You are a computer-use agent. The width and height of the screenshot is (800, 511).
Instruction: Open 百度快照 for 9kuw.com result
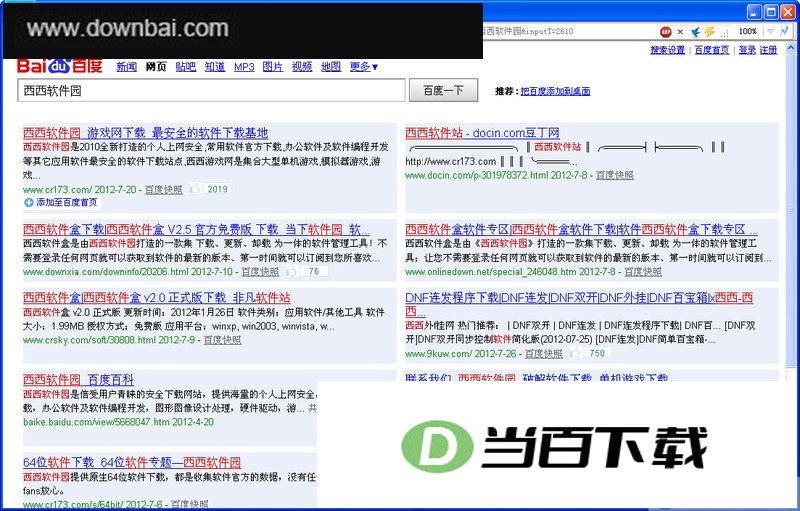543,353
